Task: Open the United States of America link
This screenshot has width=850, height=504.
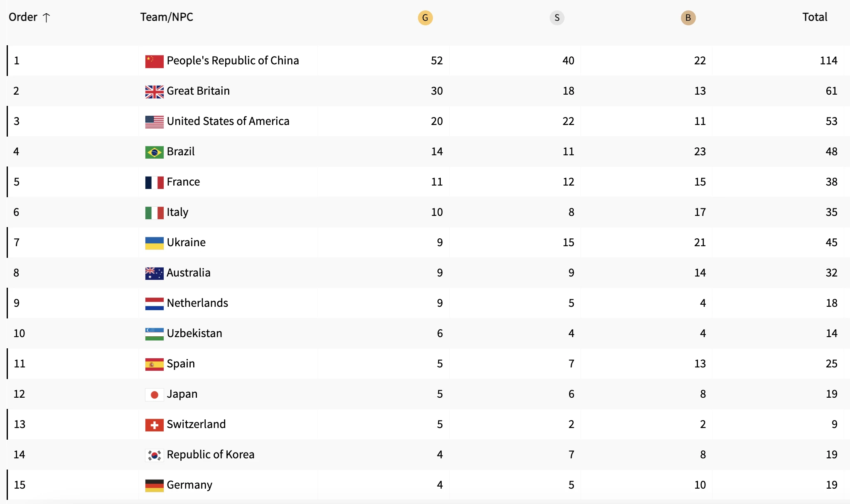Action: coord(228,121)
